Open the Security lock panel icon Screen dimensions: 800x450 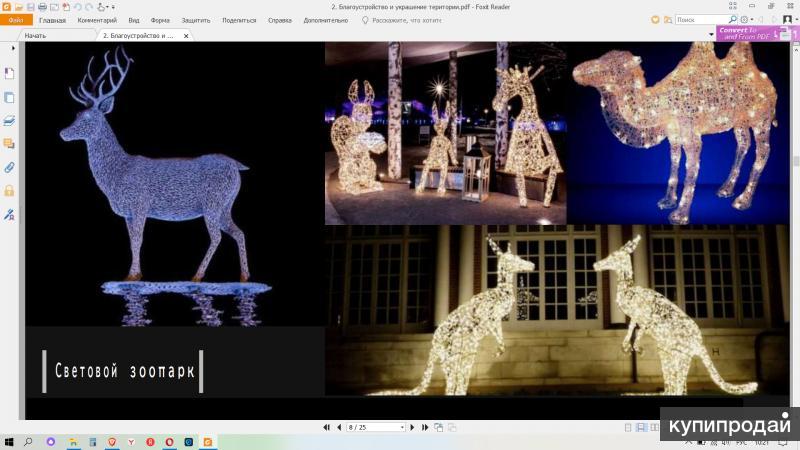9,191
